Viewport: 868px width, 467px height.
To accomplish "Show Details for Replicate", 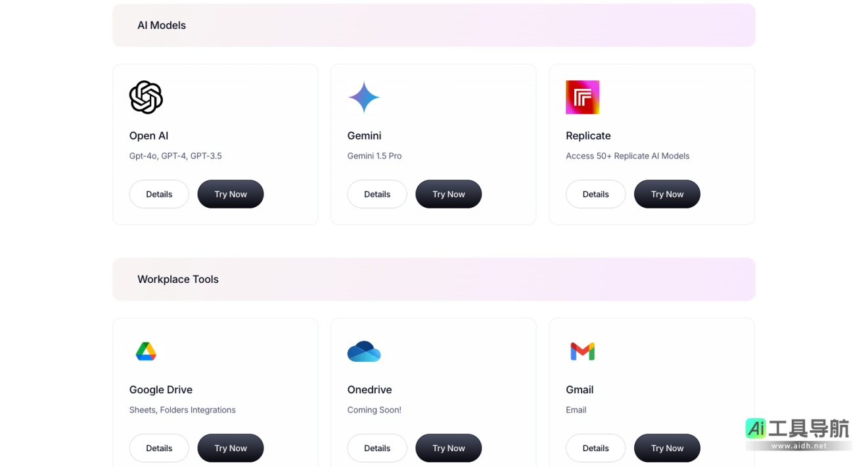I will (x=595, y=194).
